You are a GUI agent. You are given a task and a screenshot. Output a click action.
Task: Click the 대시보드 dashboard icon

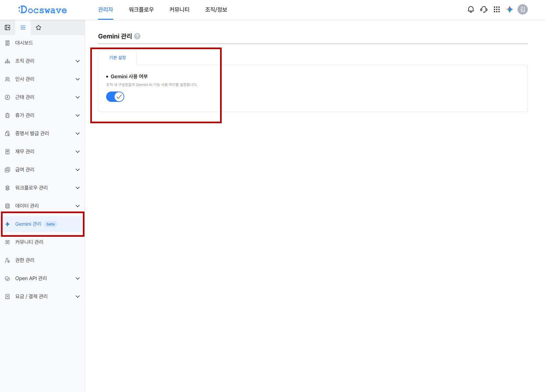7,43
